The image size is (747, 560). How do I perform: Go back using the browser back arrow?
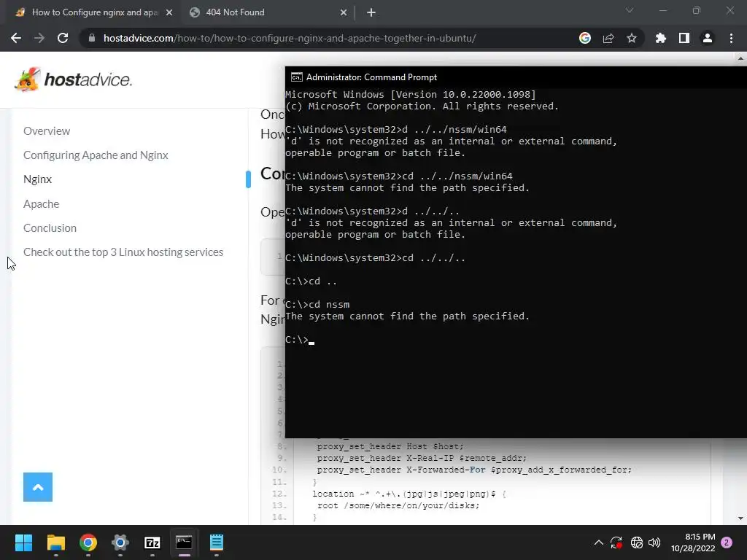[16, 38]
